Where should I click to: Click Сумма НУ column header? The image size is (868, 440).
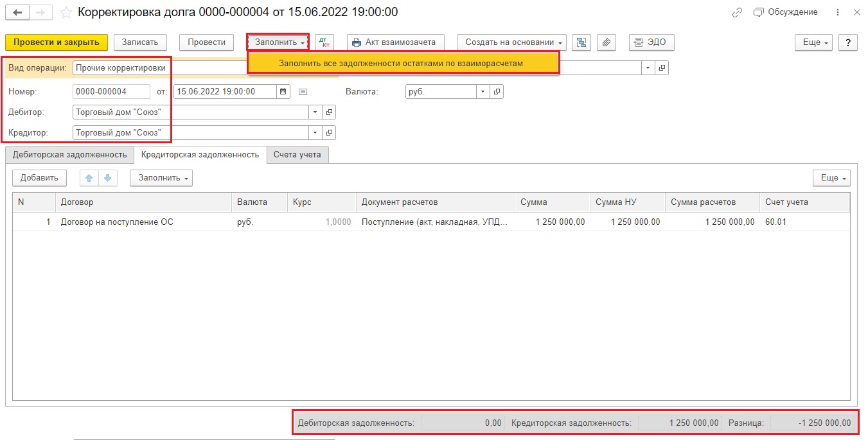pyautogui.click(x=628, y=202)
